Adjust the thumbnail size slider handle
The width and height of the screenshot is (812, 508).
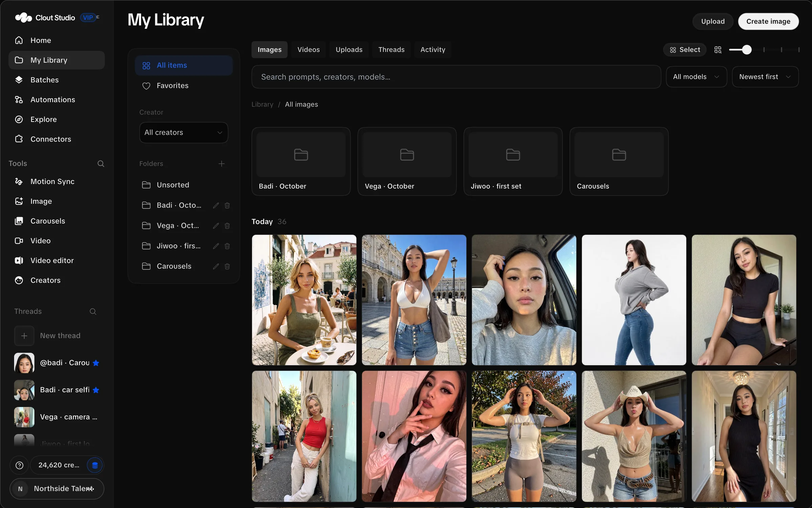point(747,50)
